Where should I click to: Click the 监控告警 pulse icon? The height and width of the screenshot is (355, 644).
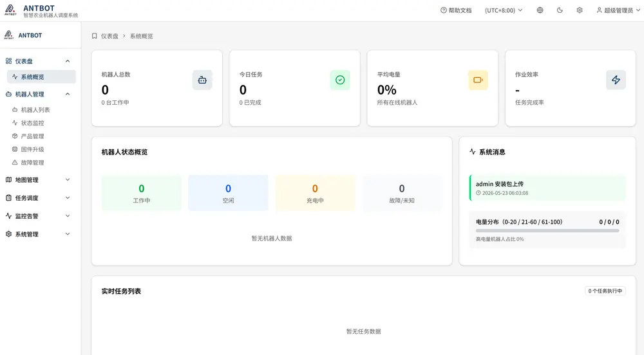[x=8, y=215]
